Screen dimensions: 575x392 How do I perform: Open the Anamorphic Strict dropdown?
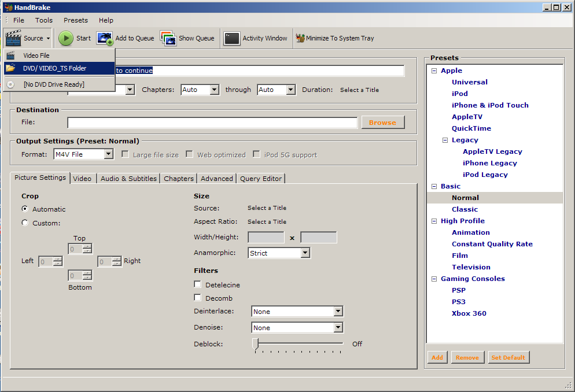pyautogui.click(x=279, y=253)
